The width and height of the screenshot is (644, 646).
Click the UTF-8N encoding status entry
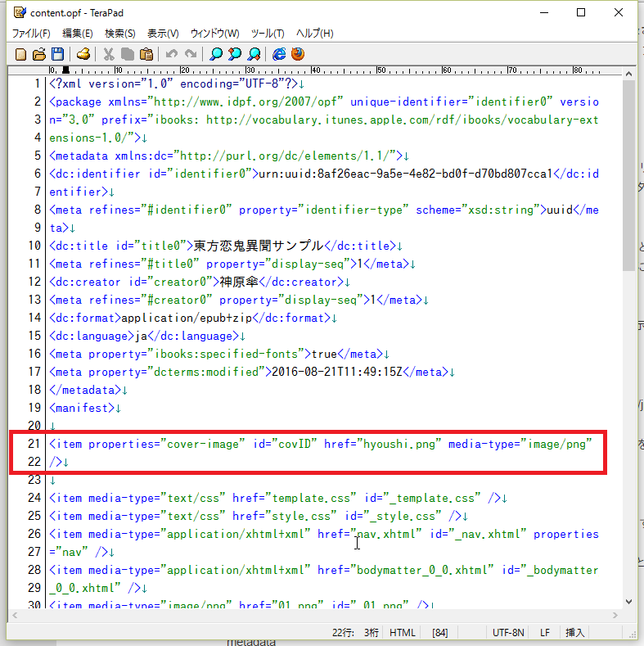(x=508, y=632)
